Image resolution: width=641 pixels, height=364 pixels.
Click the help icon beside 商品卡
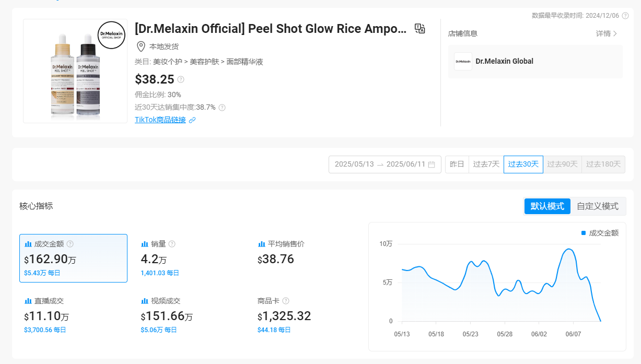point(286,301)
